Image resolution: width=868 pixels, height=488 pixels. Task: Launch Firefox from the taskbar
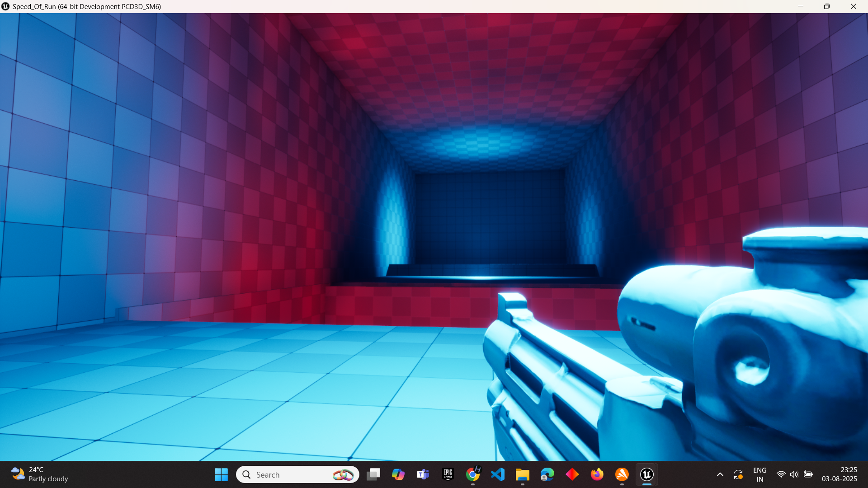pos(597,474)
